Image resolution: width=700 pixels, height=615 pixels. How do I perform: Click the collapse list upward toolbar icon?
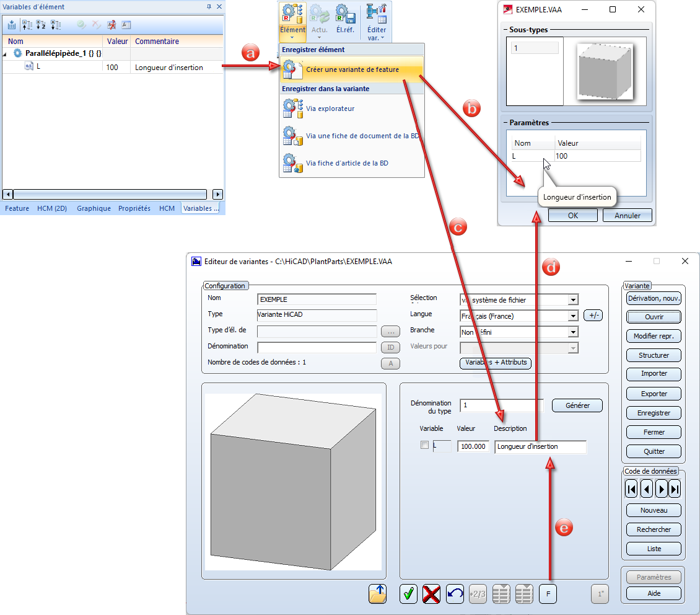click(27, 25)
